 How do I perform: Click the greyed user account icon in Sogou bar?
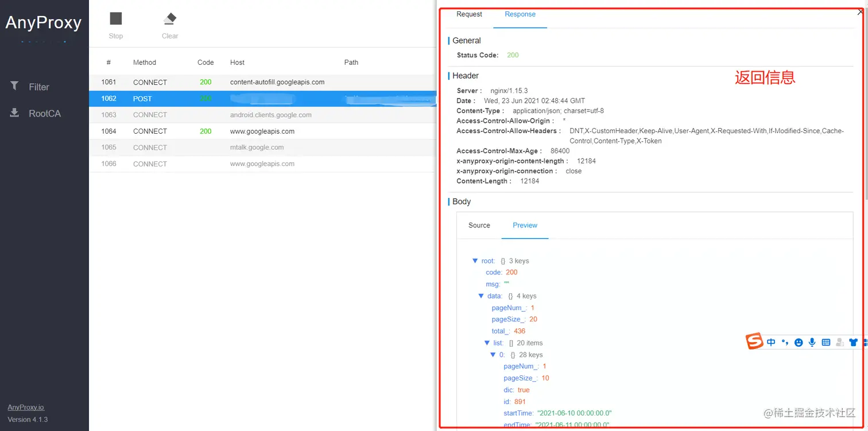click(x=840, y=343)
